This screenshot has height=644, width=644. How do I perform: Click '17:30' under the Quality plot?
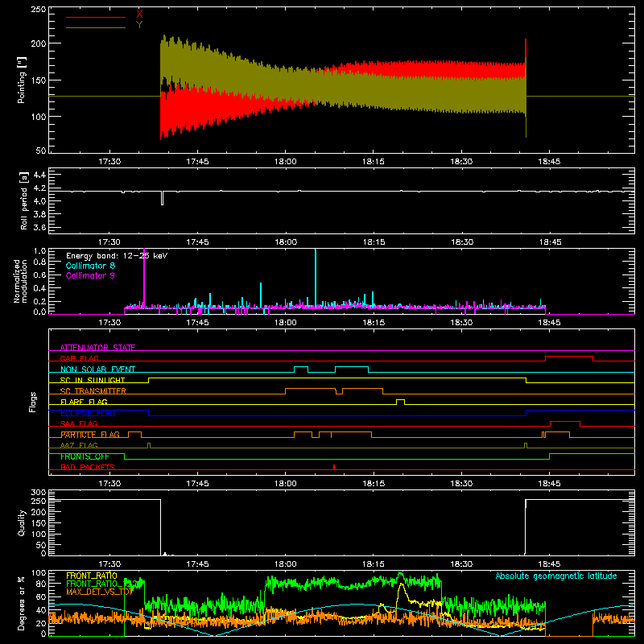[x=109, y=564]
